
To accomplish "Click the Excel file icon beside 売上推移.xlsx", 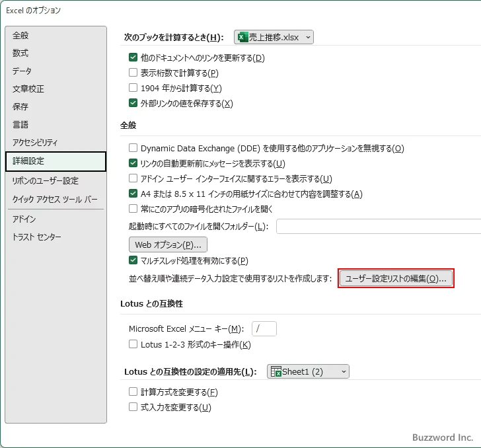I will 242,37.
